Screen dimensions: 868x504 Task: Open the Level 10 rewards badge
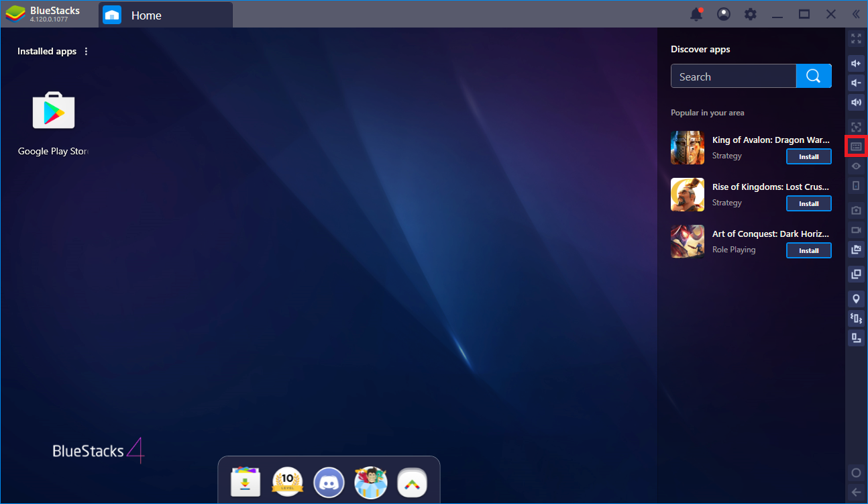pos(287,482)
